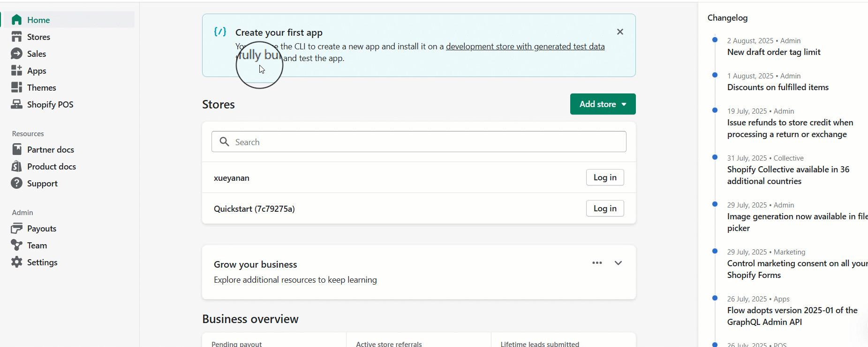Open the Add store dropdown

click(603, 104)
